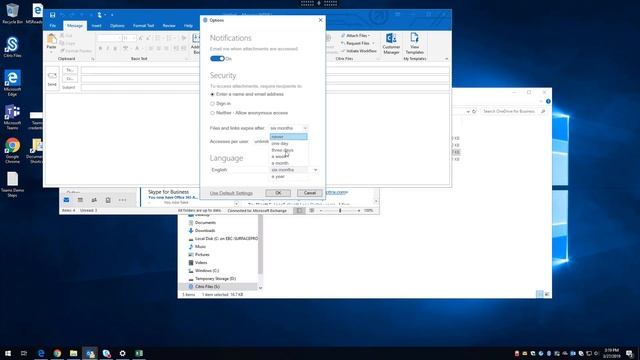Click Request Files in Citrix Files group
The width and height of the screenshot is (640, 360).
[x=358, y=43]
